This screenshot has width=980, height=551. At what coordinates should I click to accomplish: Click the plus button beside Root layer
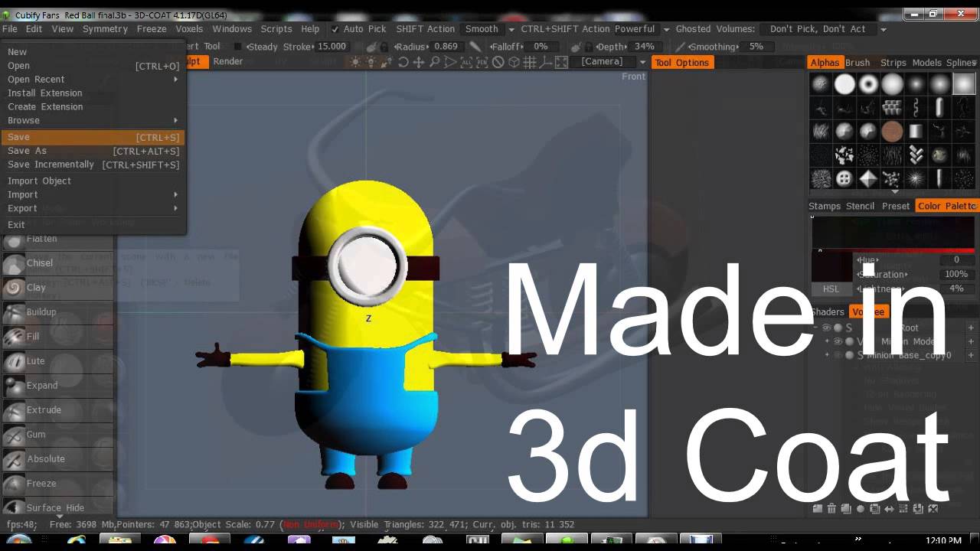(x=971, y=328)
